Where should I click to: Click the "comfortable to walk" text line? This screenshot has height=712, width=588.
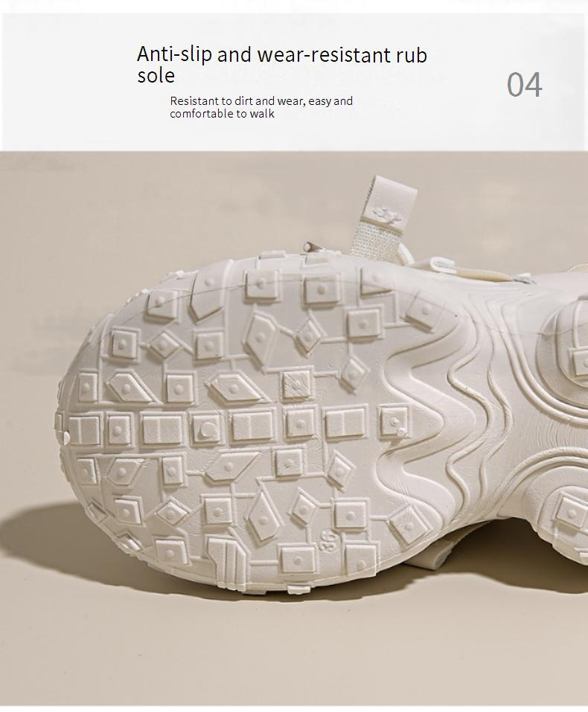coord(222,114)
